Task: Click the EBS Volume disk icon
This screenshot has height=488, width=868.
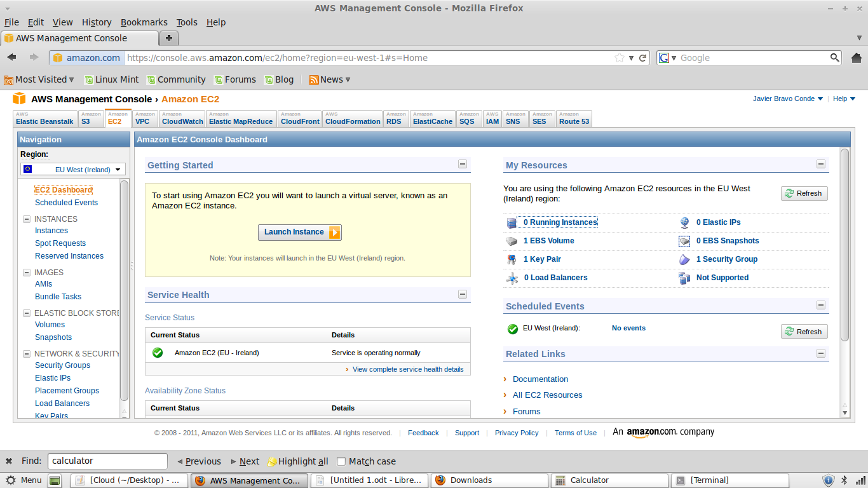Action: coord(512,241)
